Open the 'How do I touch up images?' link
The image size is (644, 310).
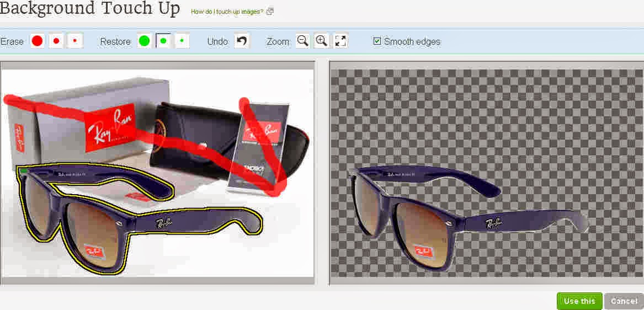[227, 12]
